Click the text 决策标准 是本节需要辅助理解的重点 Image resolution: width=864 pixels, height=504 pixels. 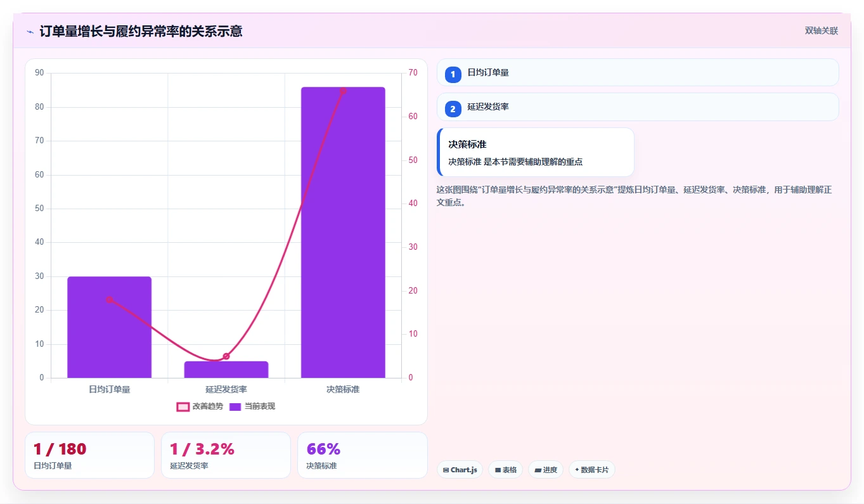(x=515, y=162)
